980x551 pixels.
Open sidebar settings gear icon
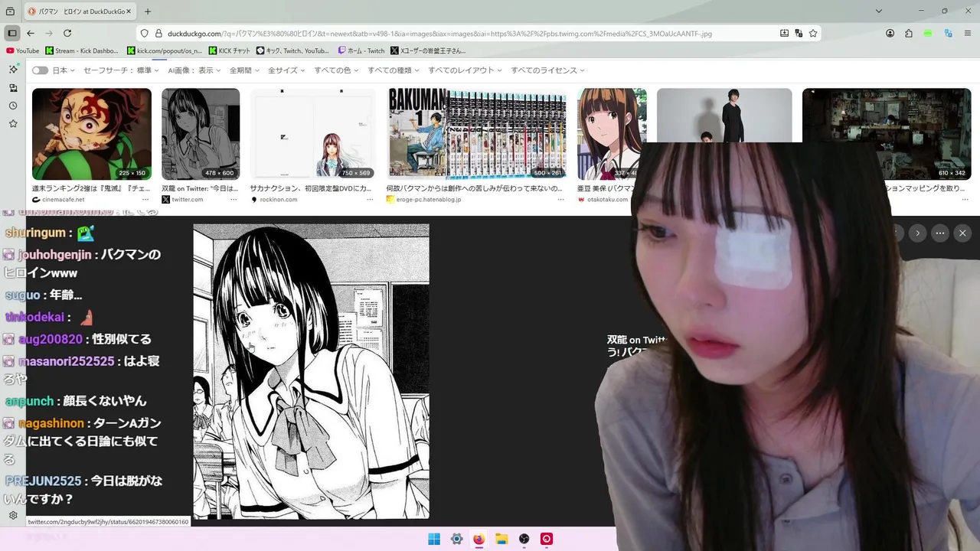13,515
